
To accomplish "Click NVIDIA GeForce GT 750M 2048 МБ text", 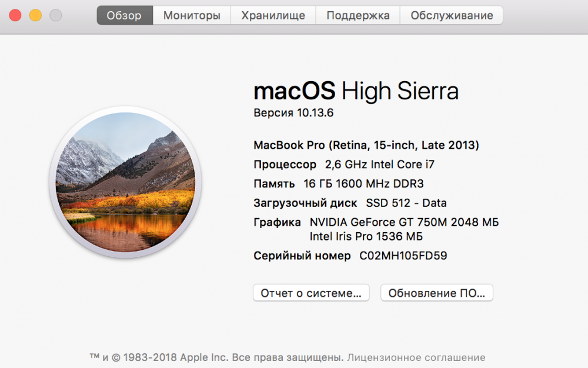I will (x=405, y=222).
